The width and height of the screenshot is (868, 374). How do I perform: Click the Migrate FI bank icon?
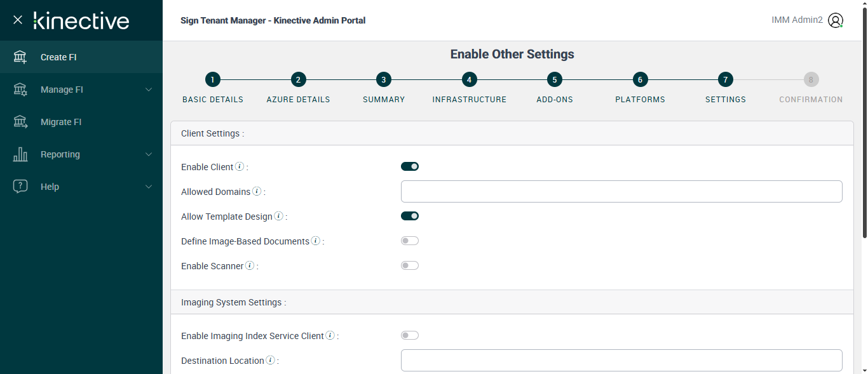pyautogui.click(x=20, y=122)
